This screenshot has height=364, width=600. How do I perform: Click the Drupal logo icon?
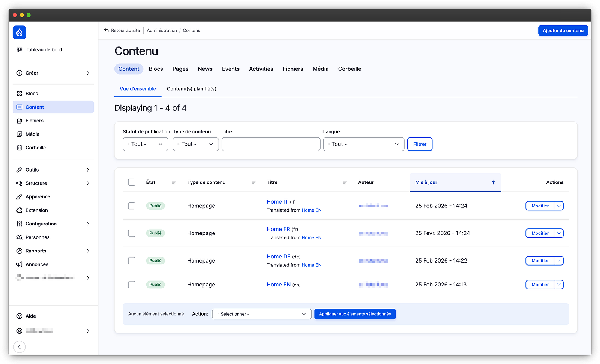point(19,33)
